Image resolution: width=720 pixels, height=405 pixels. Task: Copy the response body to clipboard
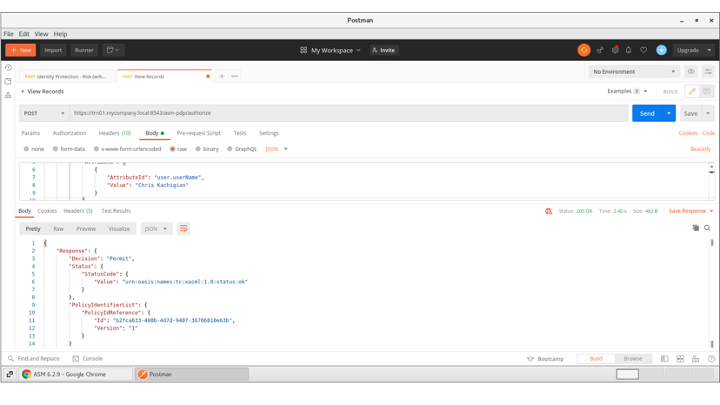click(x=696, y=228)
